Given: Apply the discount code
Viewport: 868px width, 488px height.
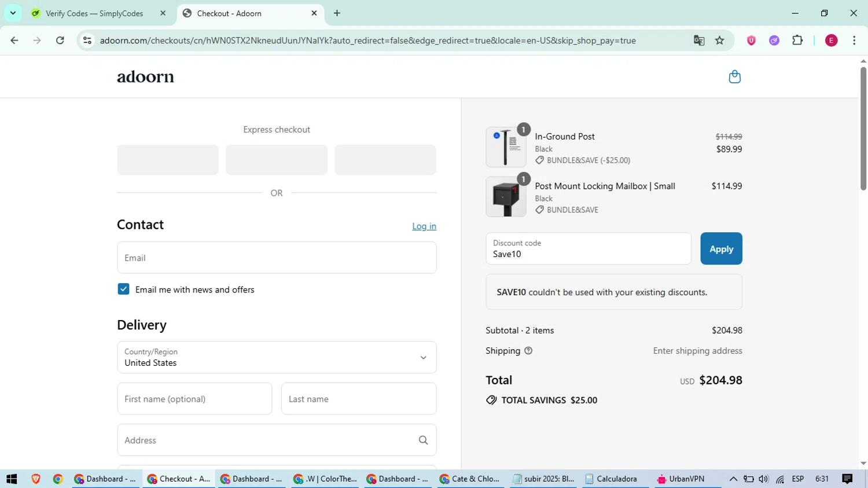Looking at the screenshot, I should (721, 249).
